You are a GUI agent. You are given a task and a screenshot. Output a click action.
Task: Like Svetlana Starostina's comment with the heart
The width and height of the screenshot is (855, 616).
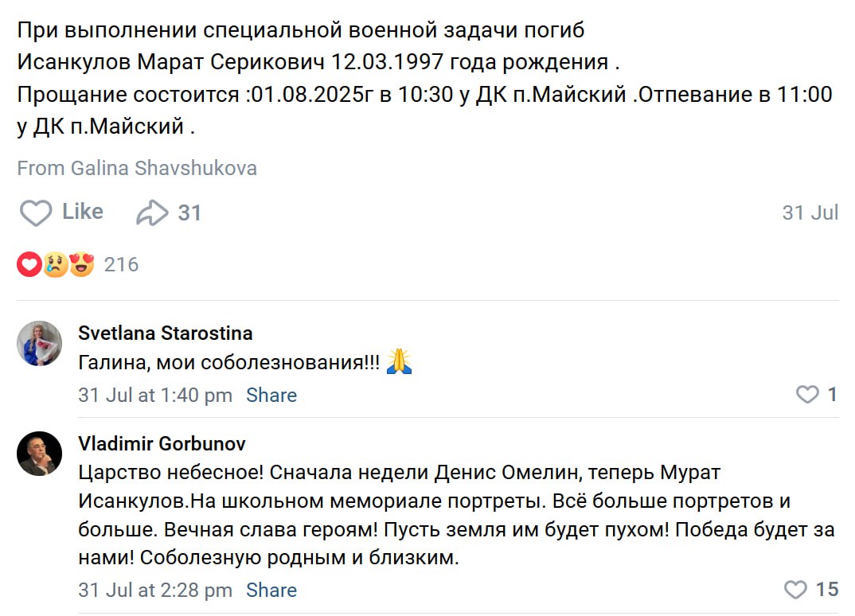click(807, 395)
